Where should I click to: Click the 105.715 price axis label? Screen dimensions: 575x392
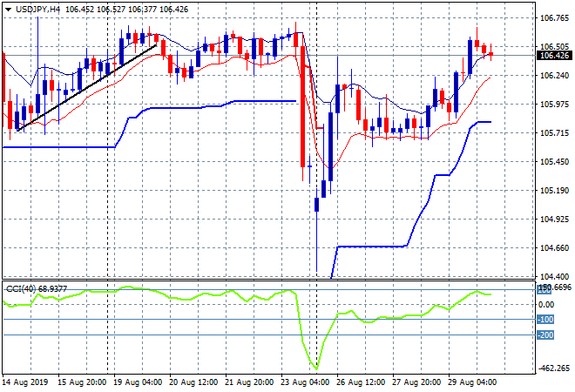[554, 132]
